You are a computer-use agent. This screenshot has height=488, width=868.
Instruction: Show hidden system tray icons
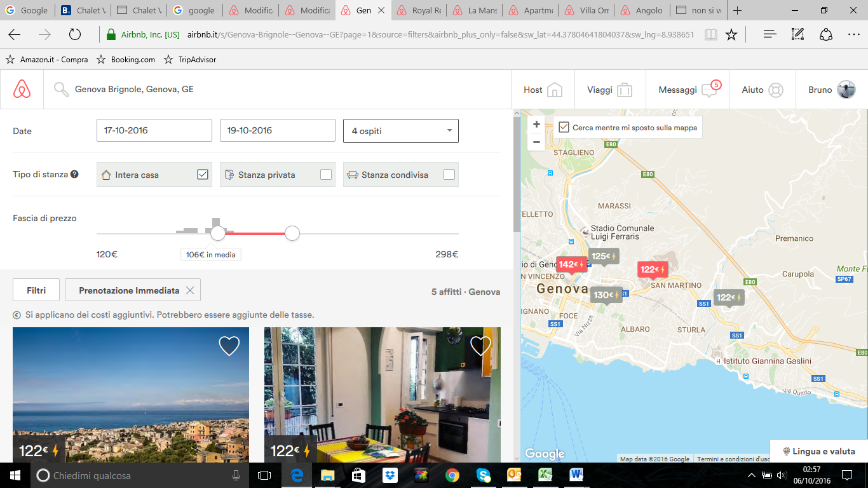click(752, 475)
